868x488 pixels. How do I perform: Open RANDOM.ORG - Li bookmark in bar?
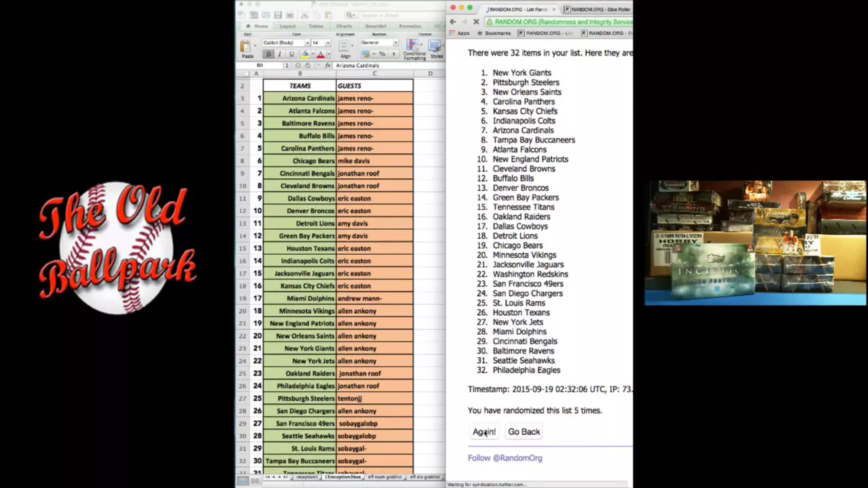pos(545,33)
